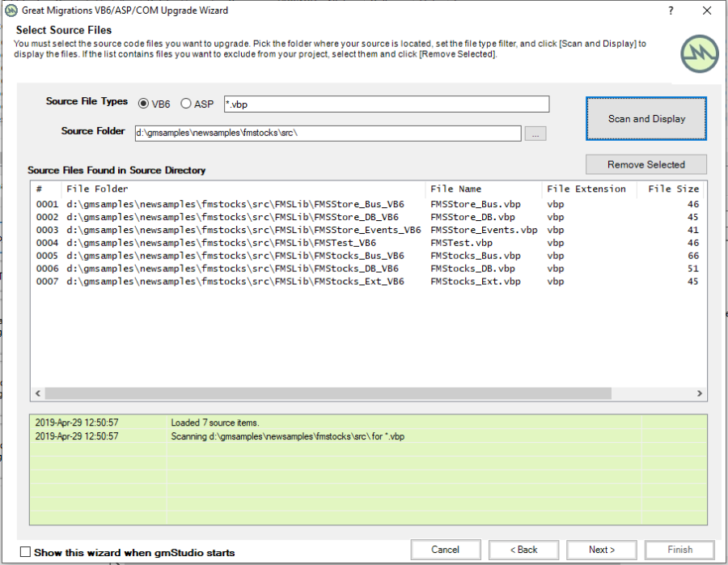This screenshot has width=728, height=565.
Task: Select the VB6 radio button
Action: click(x=144, y=104)
